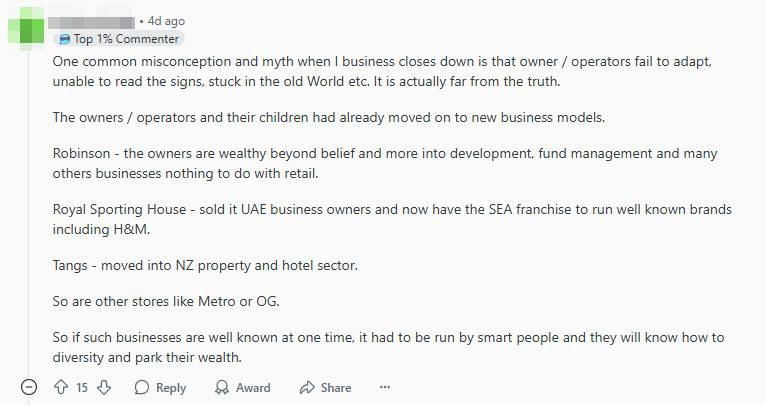Image resolution: width=766 pixels, height=405 pixels.
Task: Collapse the comment thread
Action: tap(29, 388)
